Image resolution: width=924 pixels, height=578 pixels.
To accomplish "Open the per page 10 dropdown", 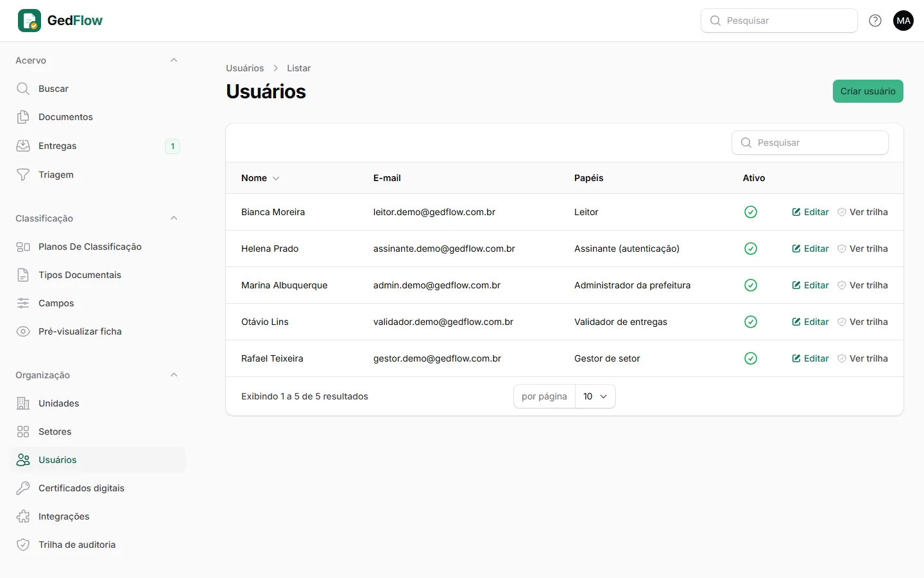I will pos(595,396).
